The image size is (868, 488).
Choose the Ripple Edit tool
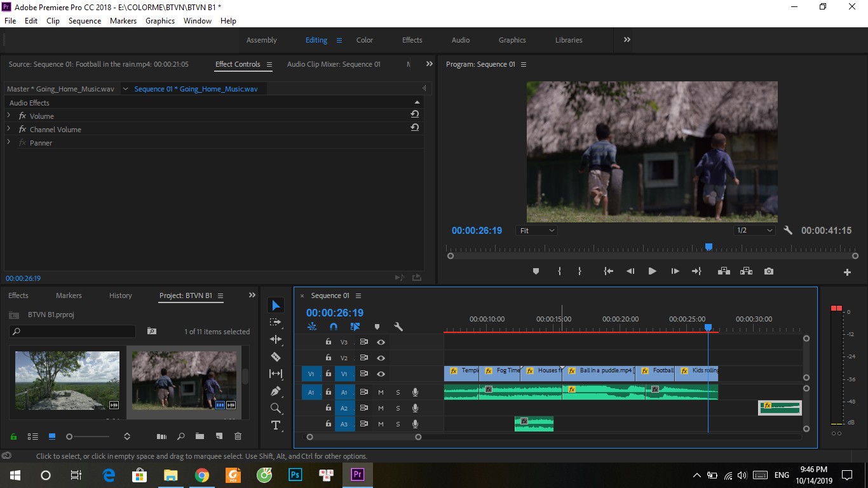(x=276, y=339)
